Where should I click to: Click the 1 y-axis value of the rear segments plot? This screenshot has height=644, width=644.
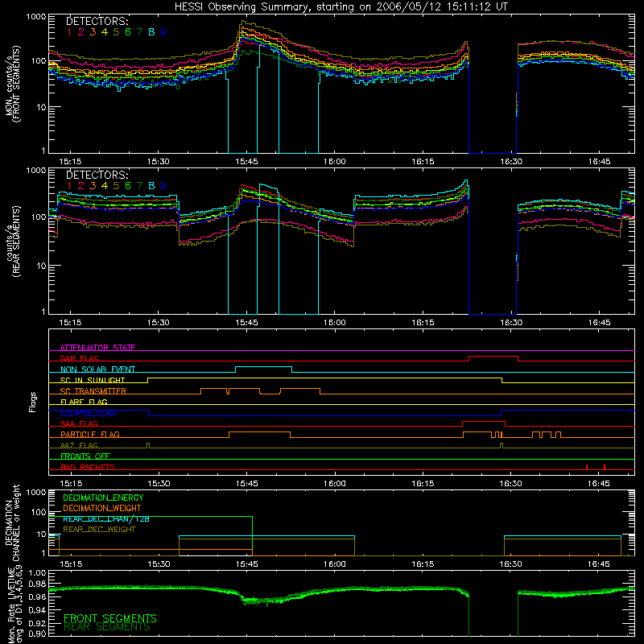(43, 312)
